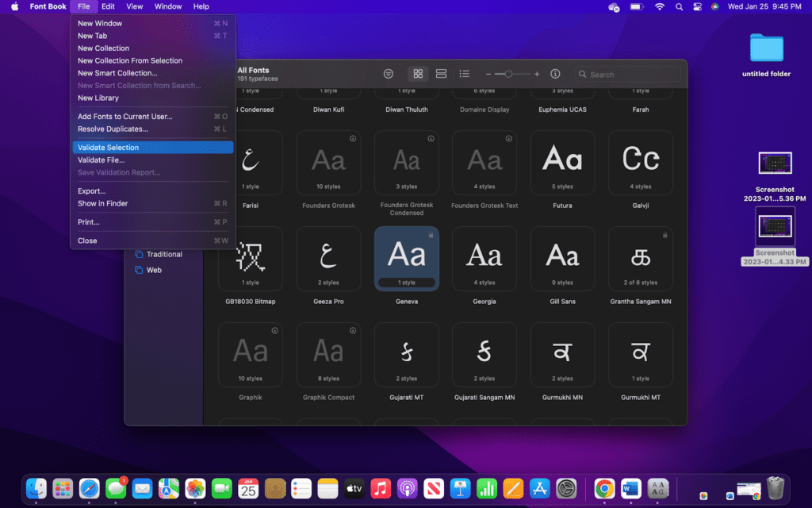812x508 pixels.
Task: Click the download icon on Graphik font
Action: coord(274,330)
